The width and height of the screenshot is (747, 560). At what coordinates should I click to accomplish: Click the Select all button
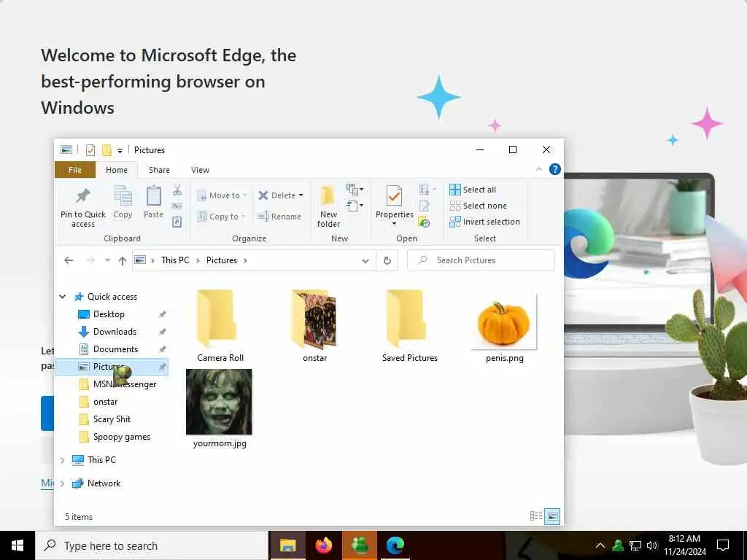[x=473, y=190]
